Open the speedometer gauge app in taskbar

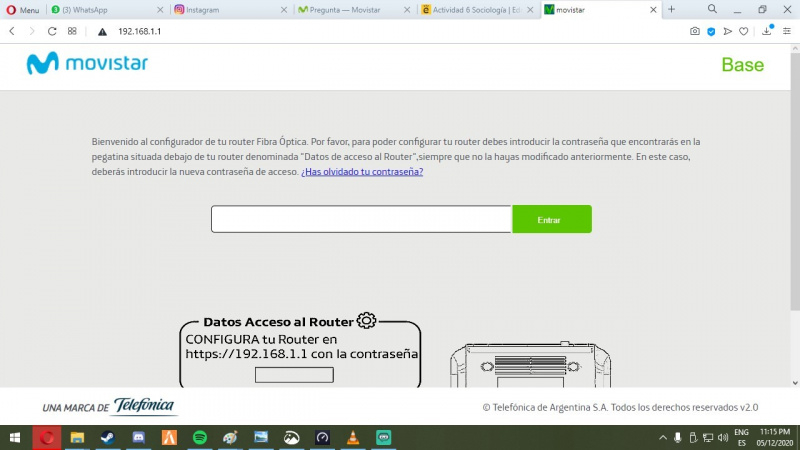[322, 438]
